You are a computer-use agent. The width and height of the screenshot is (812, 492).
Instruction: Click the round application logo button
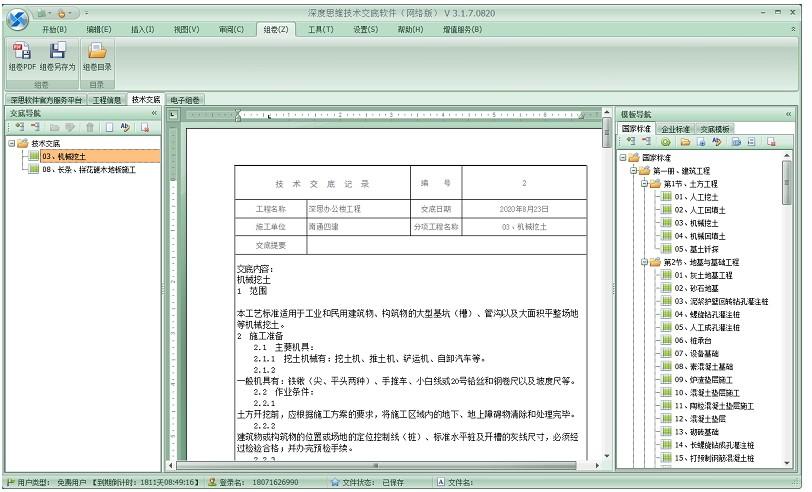coord(17,20)
